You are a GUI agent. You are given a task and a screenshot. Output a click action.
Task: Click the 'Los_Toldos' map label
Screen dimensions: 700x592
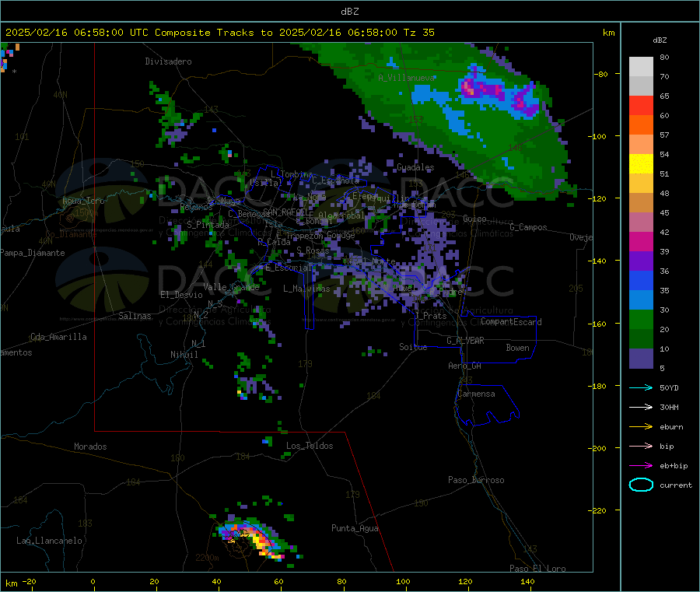coord(310,446)
